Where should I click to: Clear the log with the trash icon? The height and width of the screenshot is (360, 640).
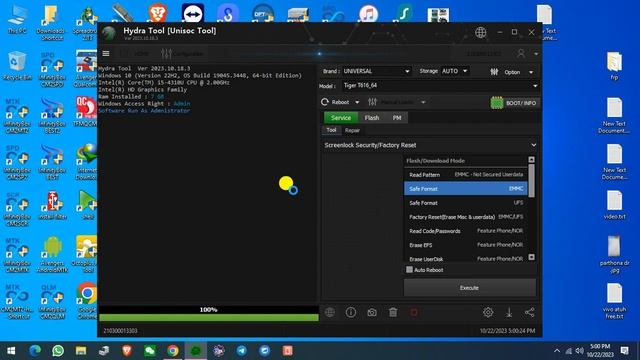pos(393,312)
